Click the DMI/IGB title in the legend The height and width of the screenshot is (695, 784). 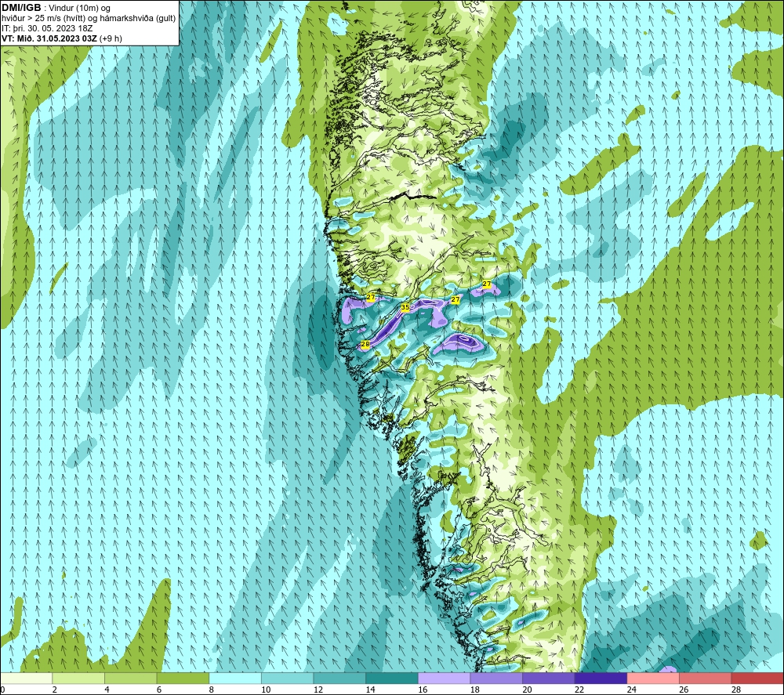tap(21, 8)
